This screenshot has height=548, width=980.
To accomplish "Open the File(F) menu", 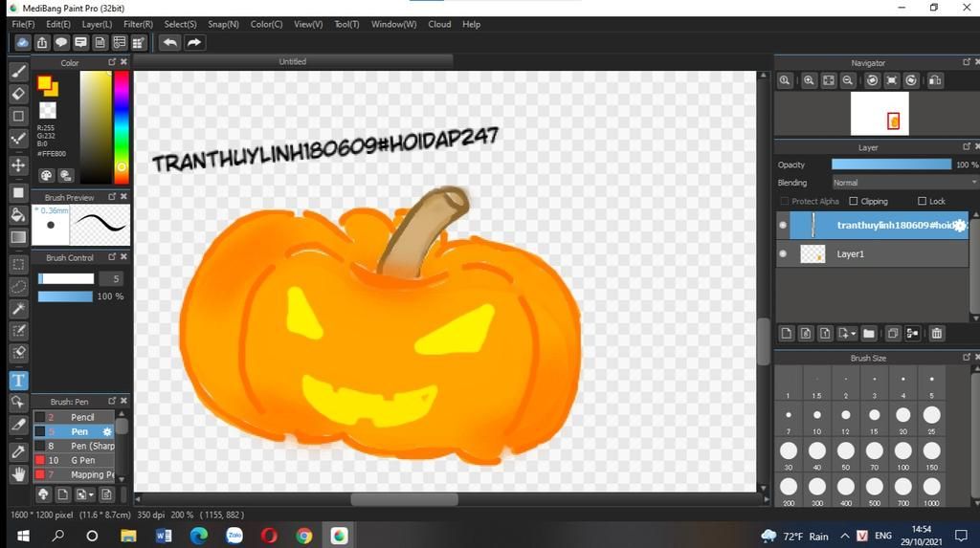I will (23, 24).
